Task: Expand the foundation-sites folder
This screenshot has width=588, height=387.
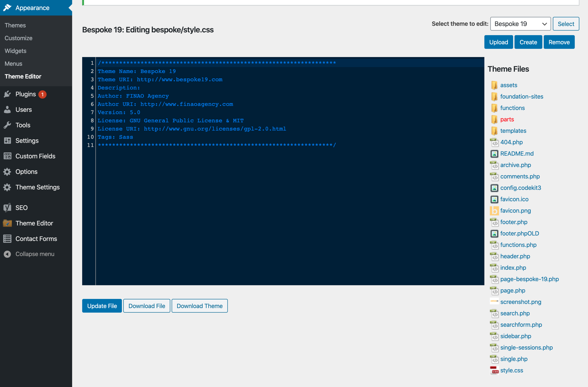Action: coord(521,97)
